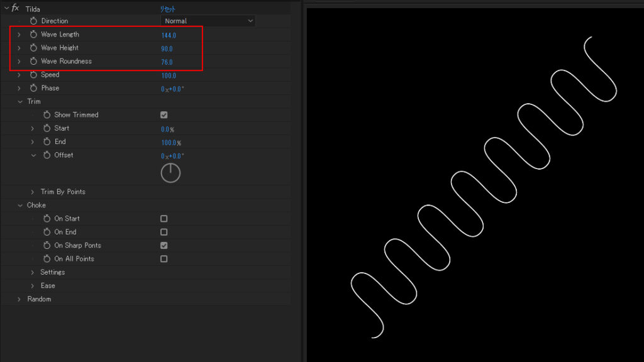Expand the Wave Height property

19,48
